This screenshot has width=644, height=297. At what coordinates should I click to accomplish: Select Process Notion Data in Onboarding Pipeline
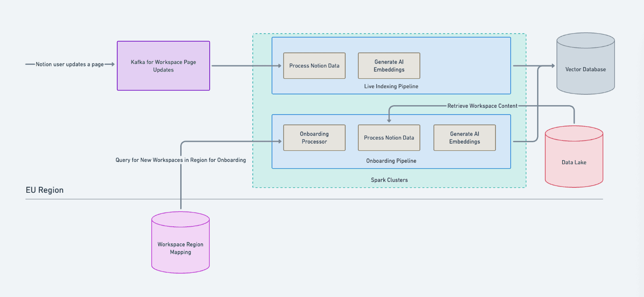click(389, 137)
